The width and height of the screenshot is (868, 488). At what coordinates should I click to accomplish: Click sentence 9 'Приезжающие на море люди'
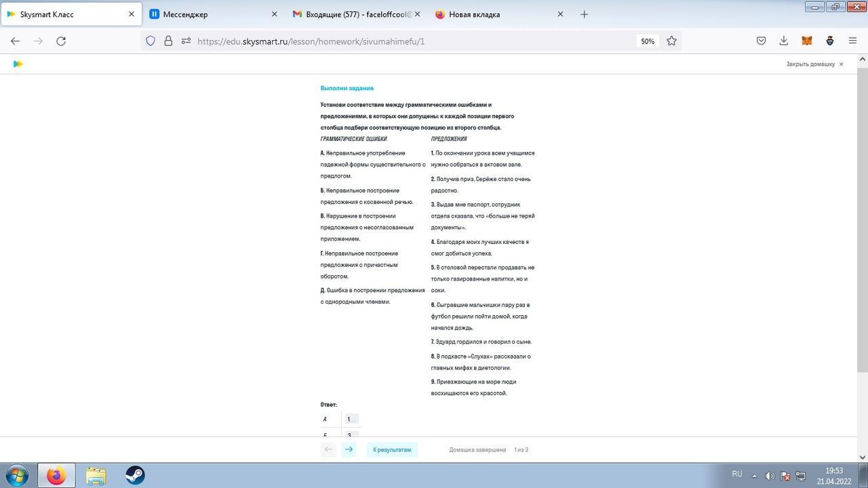click(x=474, y=387)
